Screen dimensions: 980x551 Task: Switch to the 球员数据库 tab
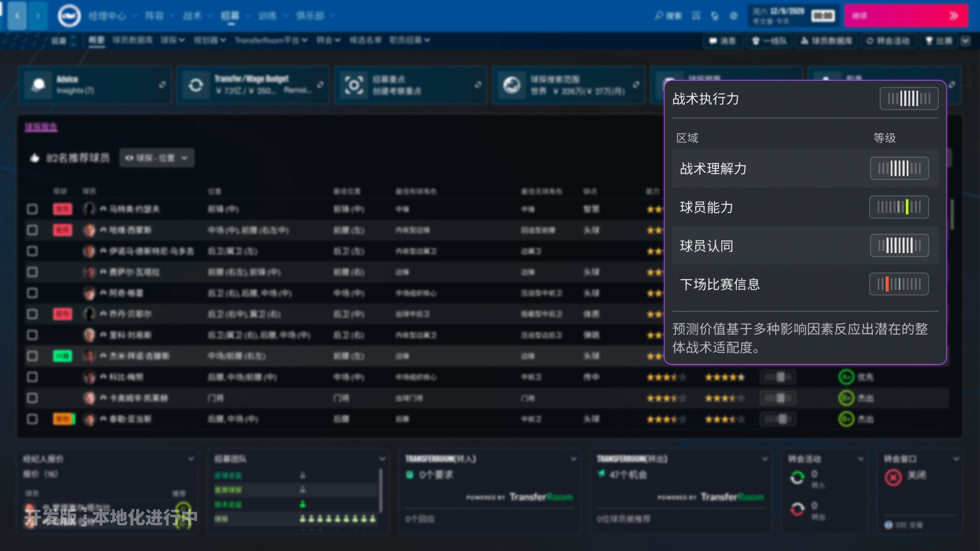(132, 40)
